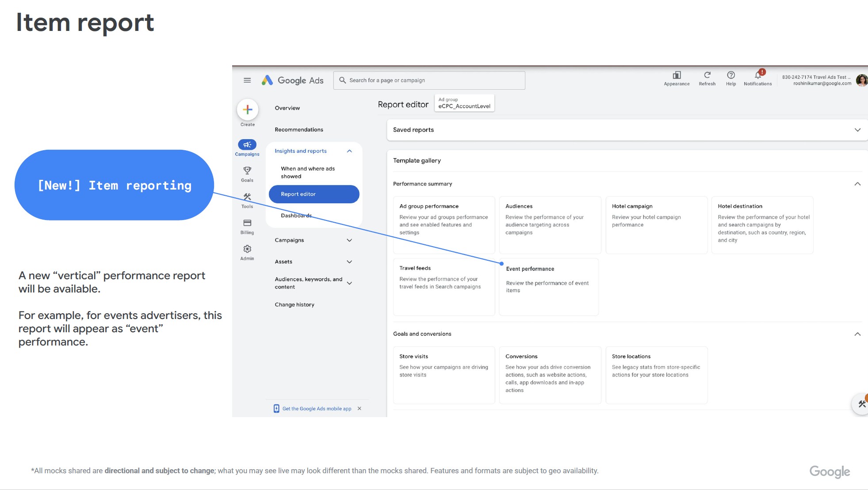Open When and where ads showed
This screenshot has height=490, width=868.
click(x=308, y=173)
